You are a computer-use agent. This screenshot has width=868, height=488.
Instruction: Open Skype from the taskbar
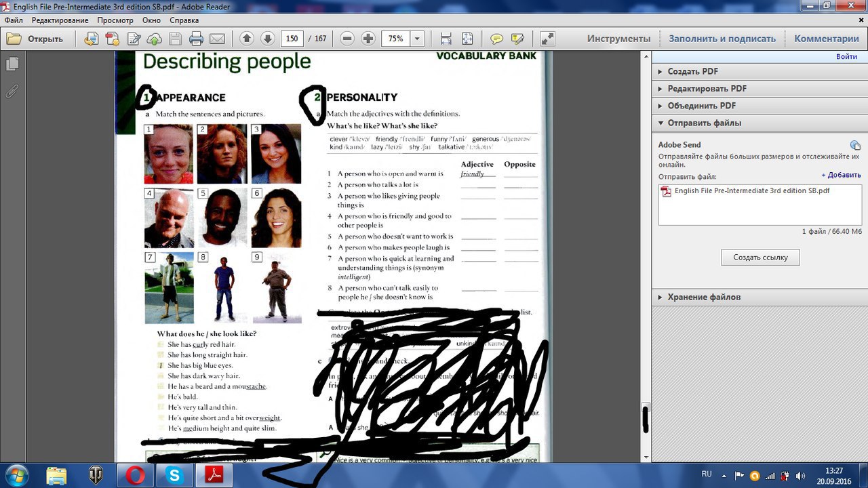tap(174, 475)
